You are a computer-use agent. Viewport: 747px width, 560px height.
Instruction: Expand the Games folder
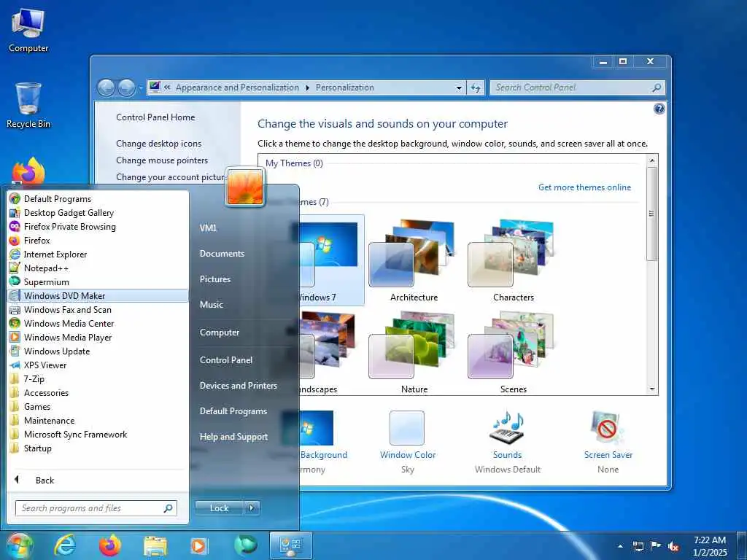point(98,406)
